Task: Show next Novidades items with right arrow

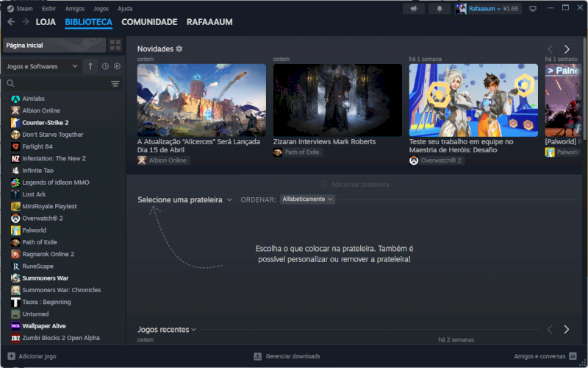Action: [x=567, y=49]
